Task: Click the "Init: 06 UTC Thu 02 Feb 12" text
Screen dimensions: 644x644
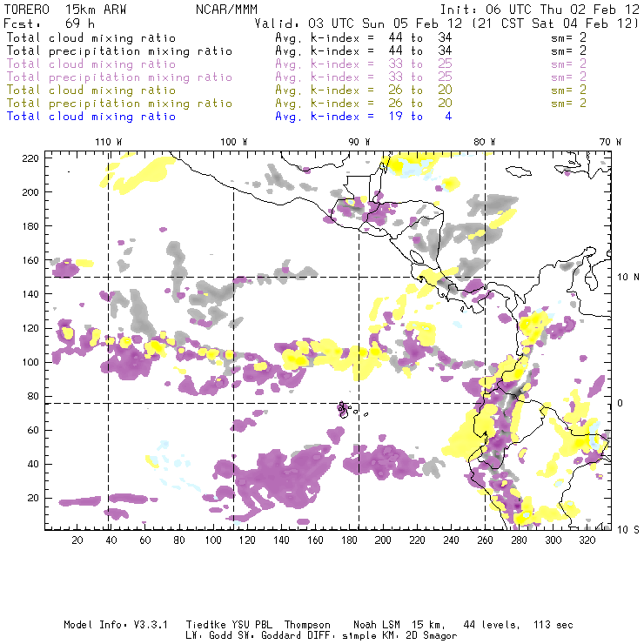Action: pyautogui.click(x=540, y=10)
